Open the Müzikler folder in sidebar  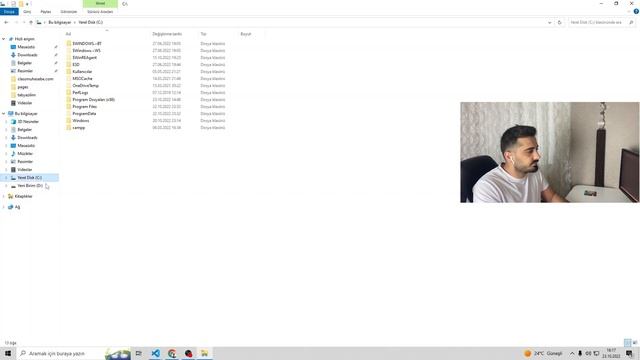pyautogui.click(x=25, y=154)
